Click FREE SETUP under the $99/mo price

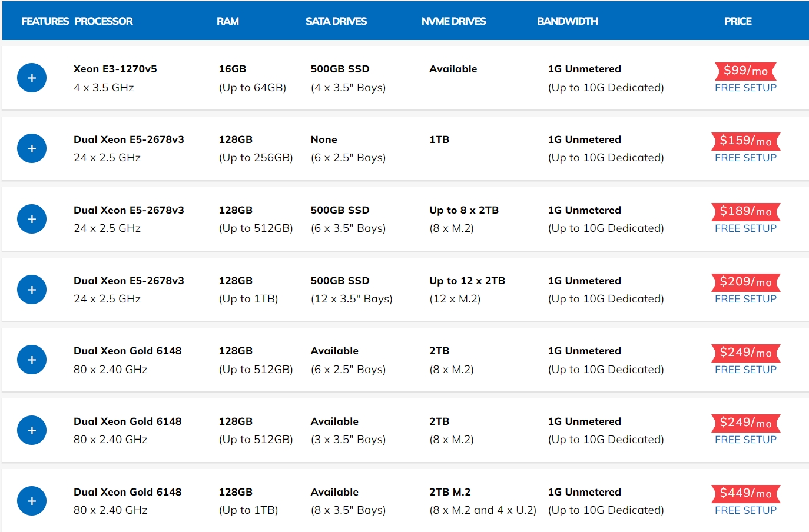[745, 88]
